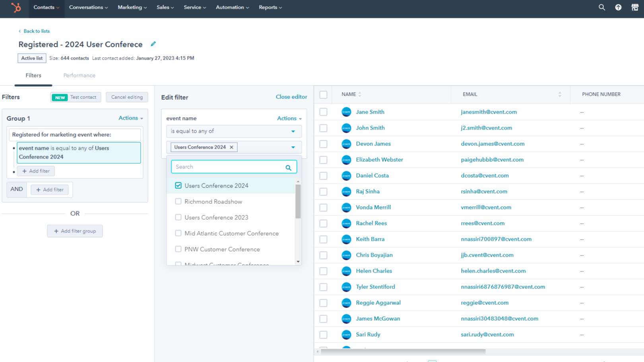Click the Add filter group button

point(75,231)
